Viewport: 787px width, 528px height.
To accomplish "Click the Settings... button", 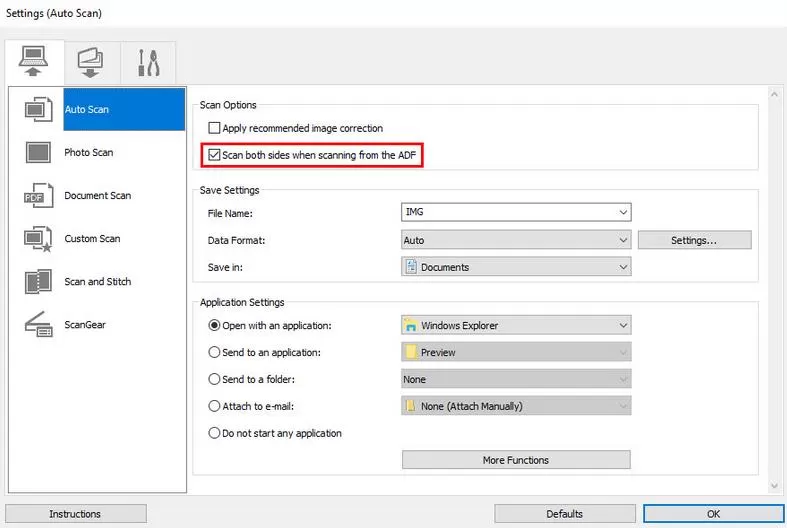I will 694,240.
